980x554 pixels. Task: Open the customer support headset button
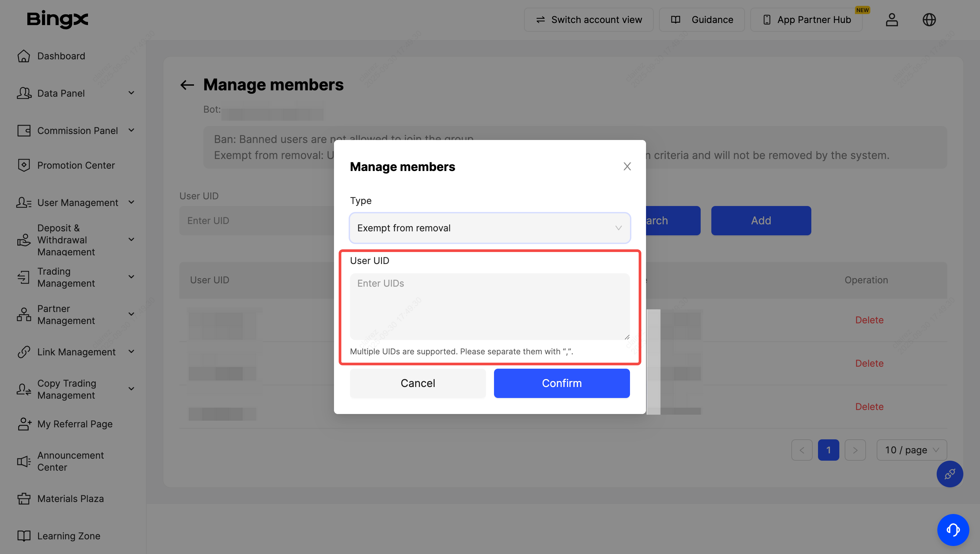click(x=953, y=530)
